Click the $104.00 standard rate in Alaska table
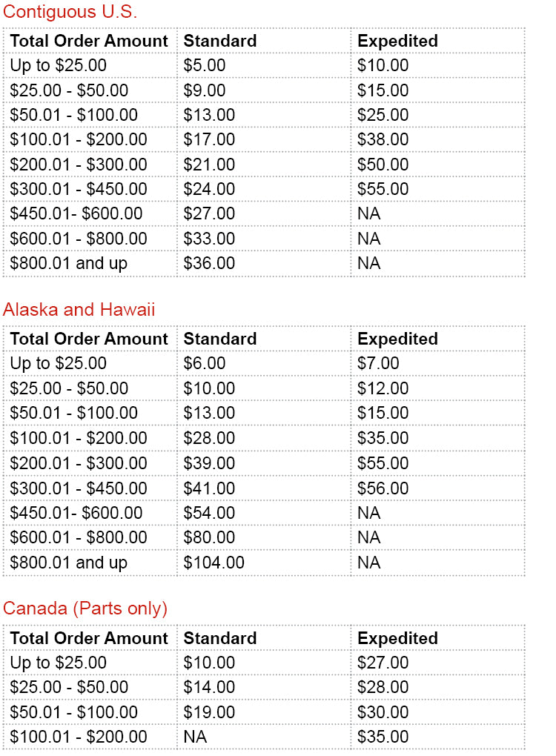This screenshot has height=756, width=556. coord(214,563)
